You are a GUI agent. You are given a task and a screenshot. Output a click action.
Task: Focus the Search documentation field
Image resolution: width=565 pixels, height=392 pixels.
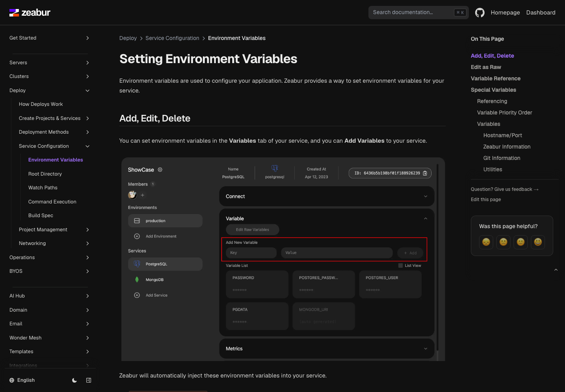(418, 13)
